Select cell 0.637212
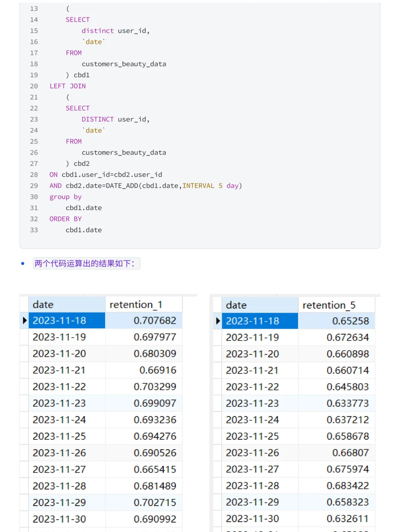 coord(337,420)
